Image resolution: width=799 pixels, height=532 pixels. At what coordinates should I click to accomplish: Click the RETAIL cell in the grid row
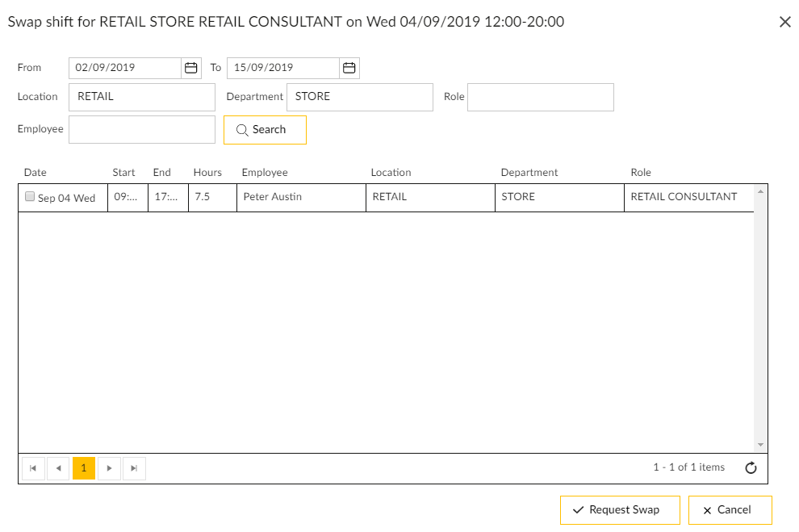pos(431,197)
